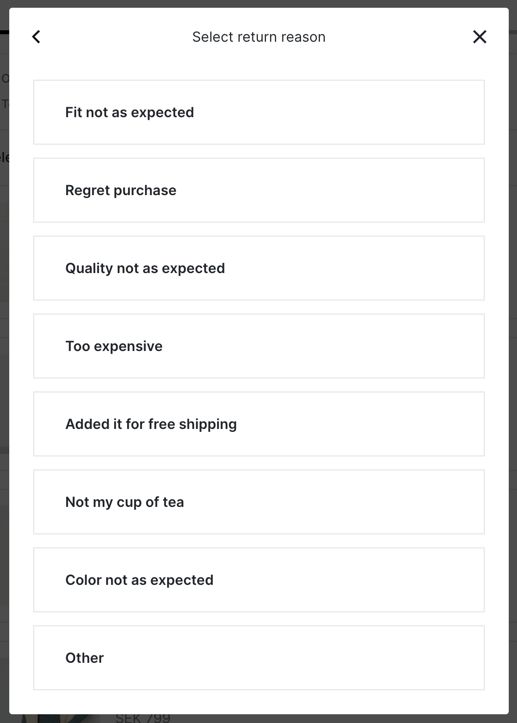Indicate the color was not as expected

(259, 580)
